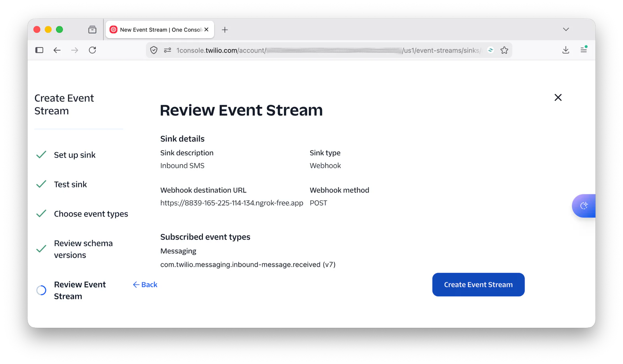The image size is (623, 364).
Task: Click the Subscribed event types heading
Action: [205, 237]
